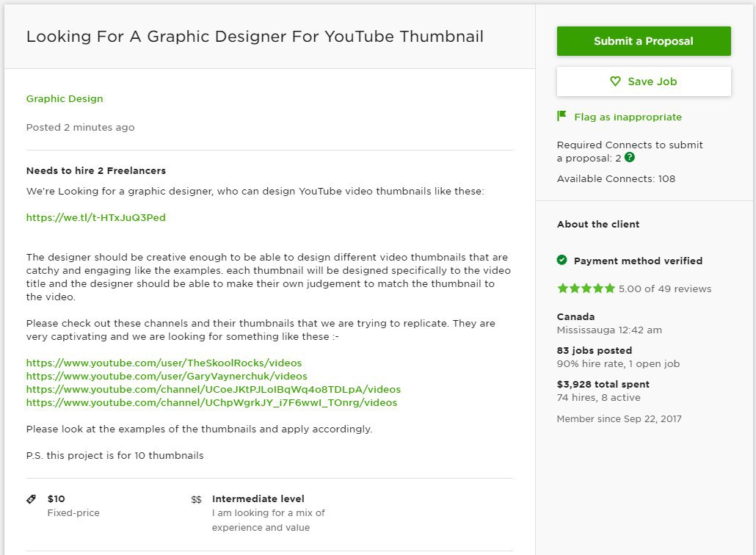
Task: Click the Connects help question mark icon
Action: coord(629,157)
